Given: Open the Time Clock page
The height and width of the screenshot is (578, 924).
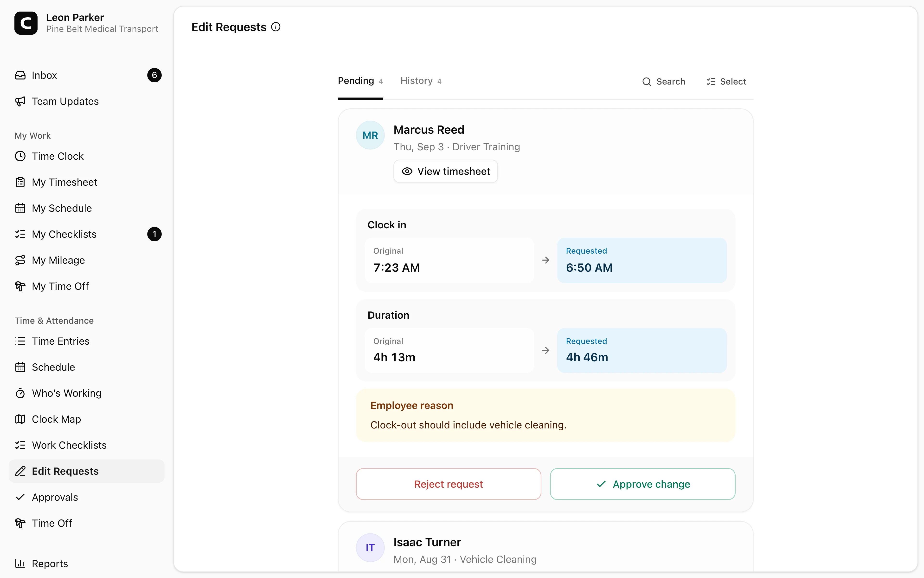Looking at the screenshot, I should pyautogui.click(x=87, y=156).
